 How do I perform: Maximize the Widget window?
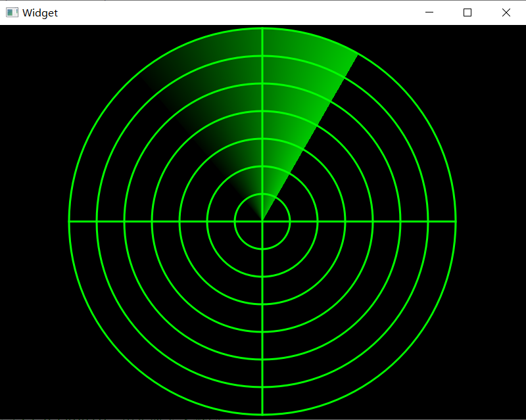tap(467, 12)
